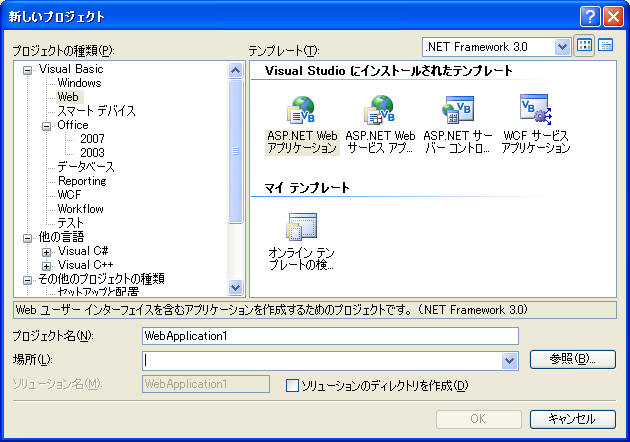Select the ASP.NET Web サービス template icon
The width and height of the screenshot is (630, 442).
pyautogui.click(x=380, y=110)
